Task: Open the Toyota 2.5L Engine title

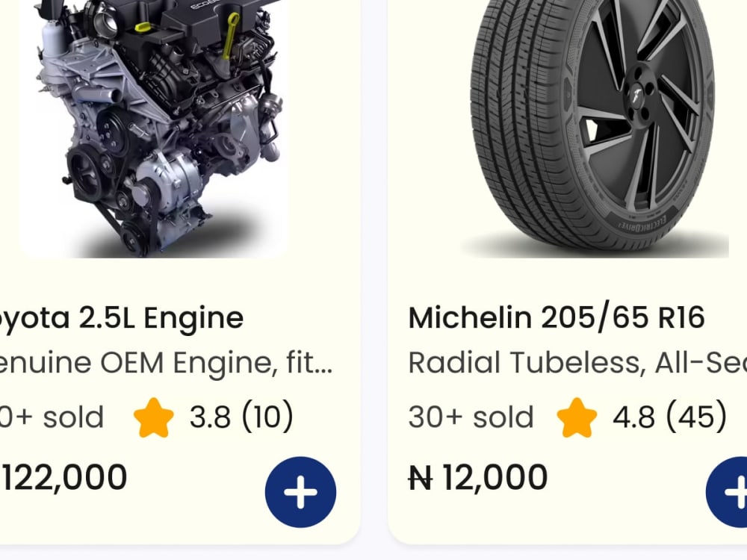Action: pyautogui.click(x=121, y=319)
